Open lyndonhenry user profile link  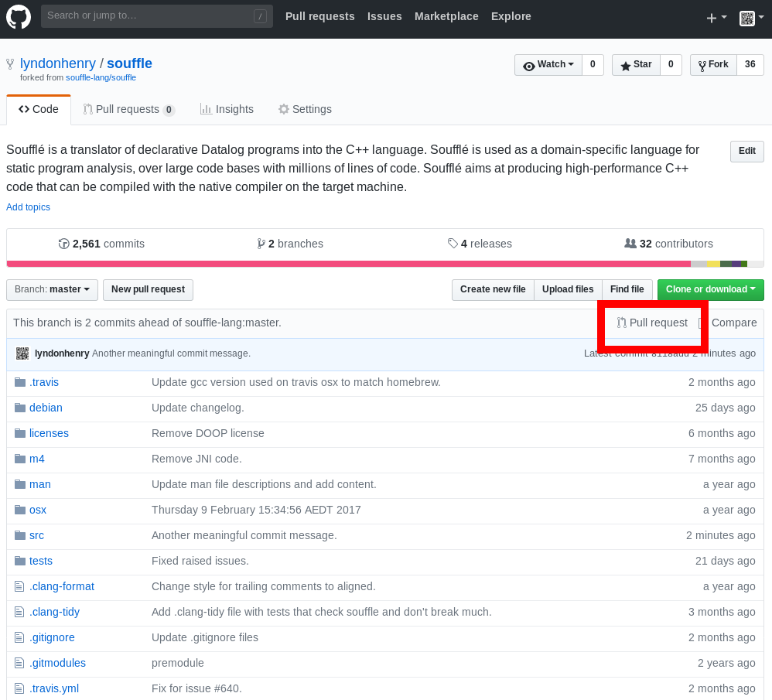pos(57,63)
